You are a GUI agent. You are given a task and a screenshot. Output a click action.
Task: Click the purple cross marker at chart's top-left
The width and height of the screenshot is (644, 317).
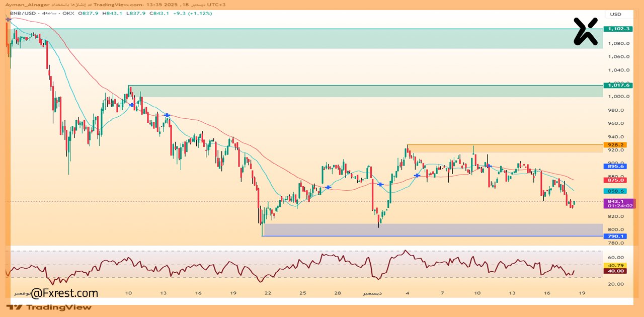point(8,19)
